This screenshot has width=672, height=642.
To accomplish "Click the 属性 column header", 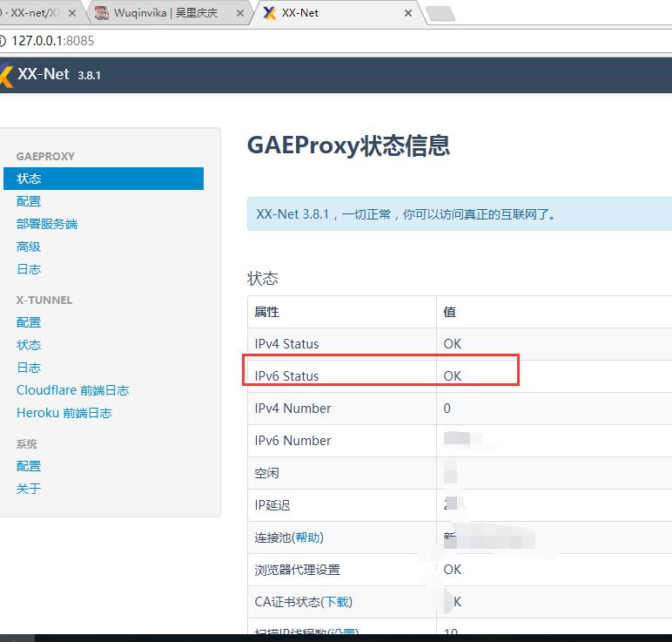I will (x=266, y=312).
